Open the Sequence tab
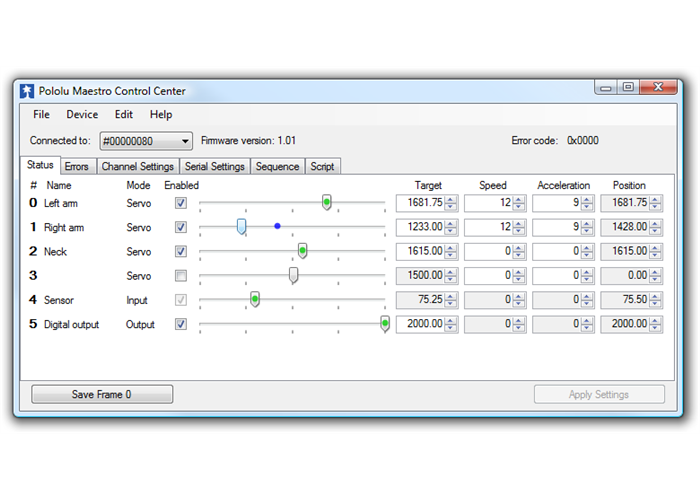The image size is (700, 500). pyautogui.click(x=277, y=167)
